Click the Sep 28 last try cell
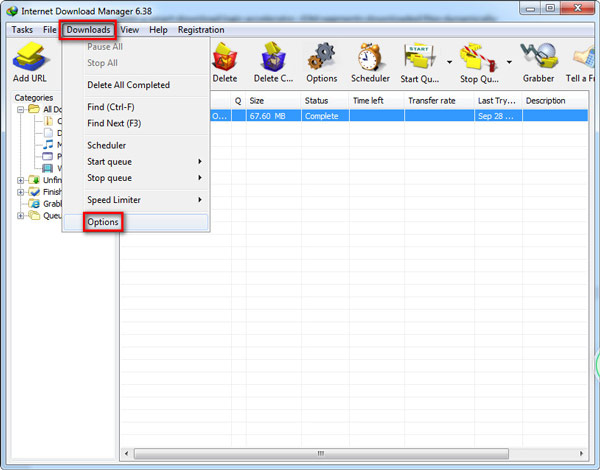Image resolution: width=600 pixels, height=470 pixels. [498, 116]
